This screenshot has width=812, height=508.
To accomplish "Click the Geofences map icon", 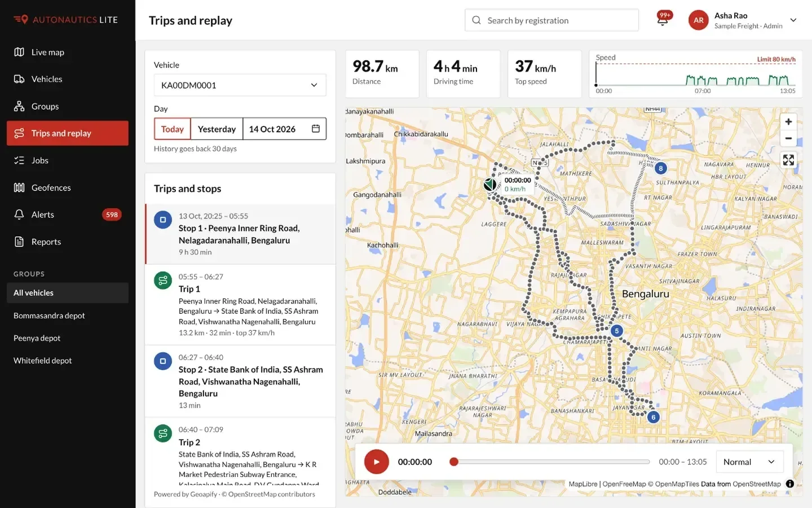I will (x=19, y=187).
